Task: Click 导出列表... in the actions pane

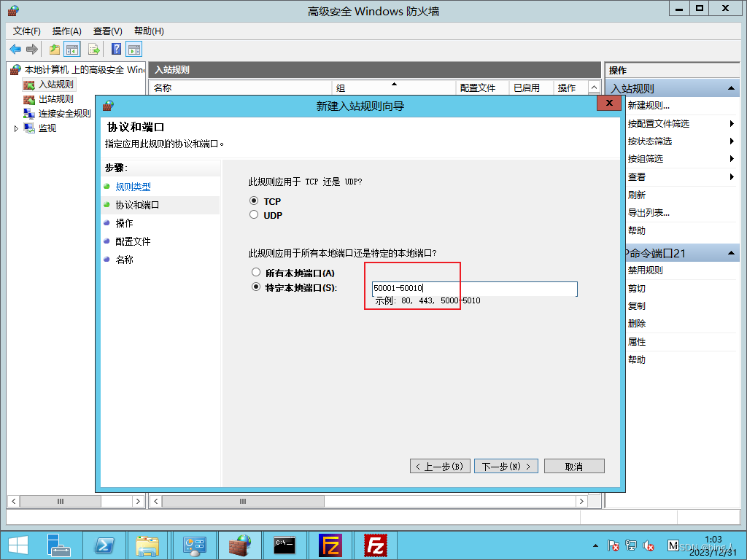Action: click(x=649, y=213)
